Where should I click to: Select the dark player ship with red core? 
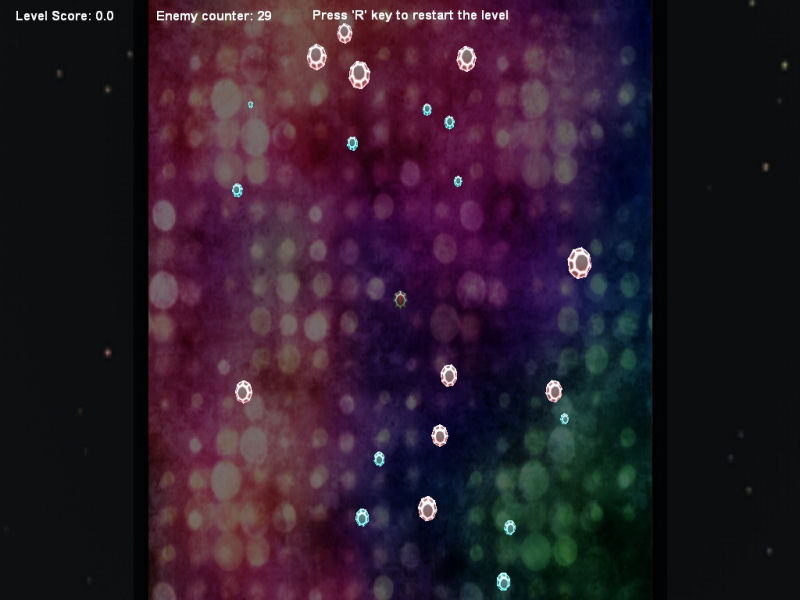point(401,299)
